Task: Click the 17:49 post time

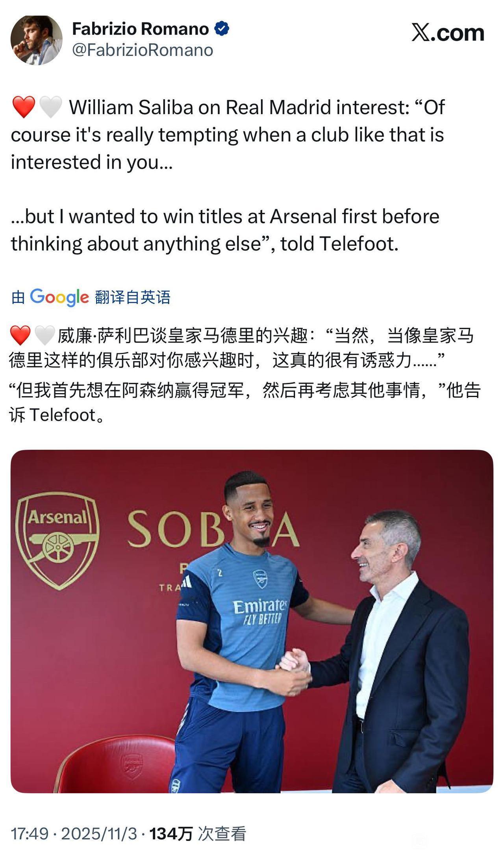Action: [x=30, y=834]
